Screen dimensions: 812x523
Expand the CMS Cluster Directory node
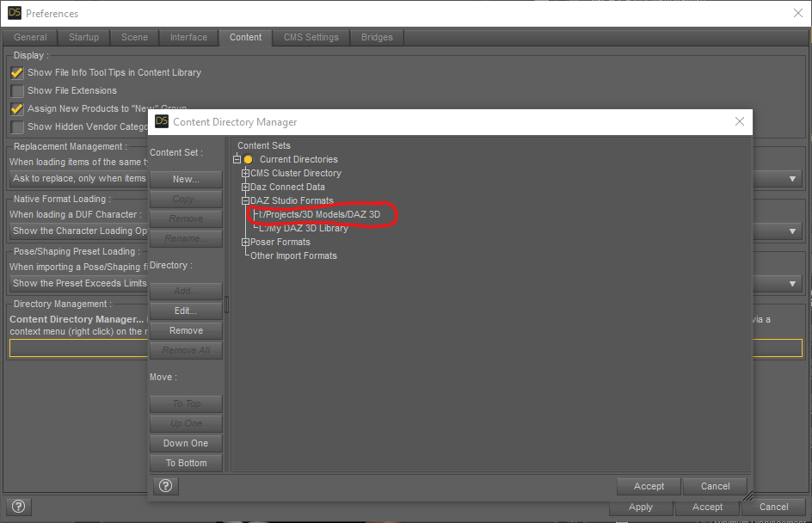click(x=245, y=173)
